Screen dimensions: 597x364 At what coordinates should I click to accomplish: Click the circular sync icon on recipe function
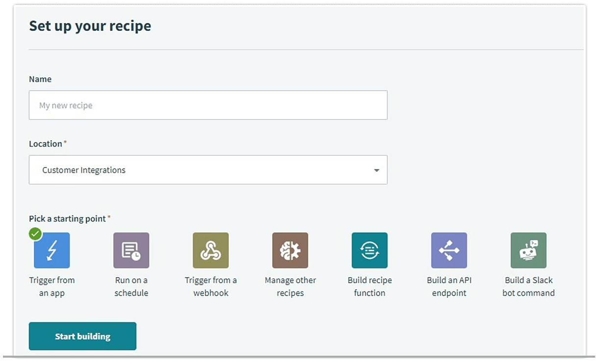[370, 250]
